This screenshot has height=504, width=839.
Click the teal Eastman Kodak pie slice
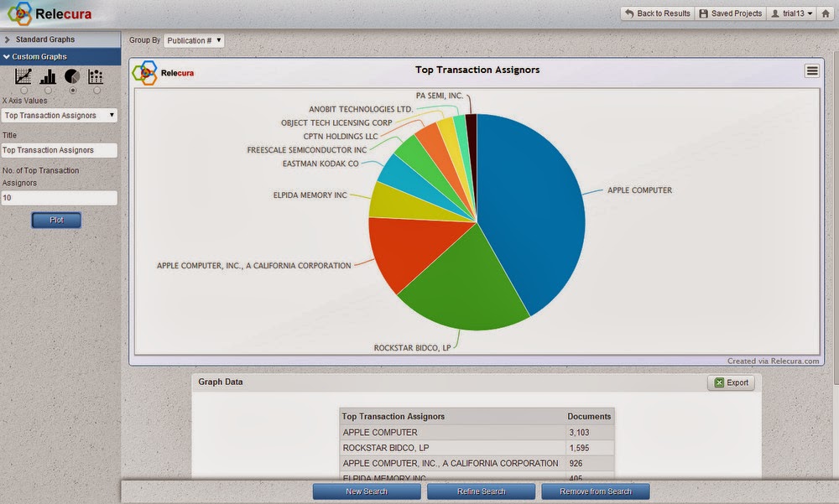(x=409, y=182)
